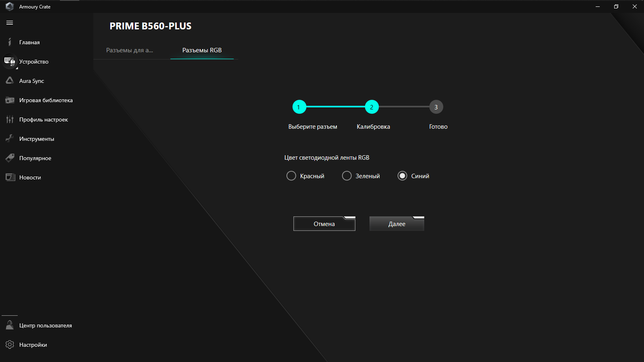
Task: Open the Инструменты wrench icon
Action: (x=10, y=139)
